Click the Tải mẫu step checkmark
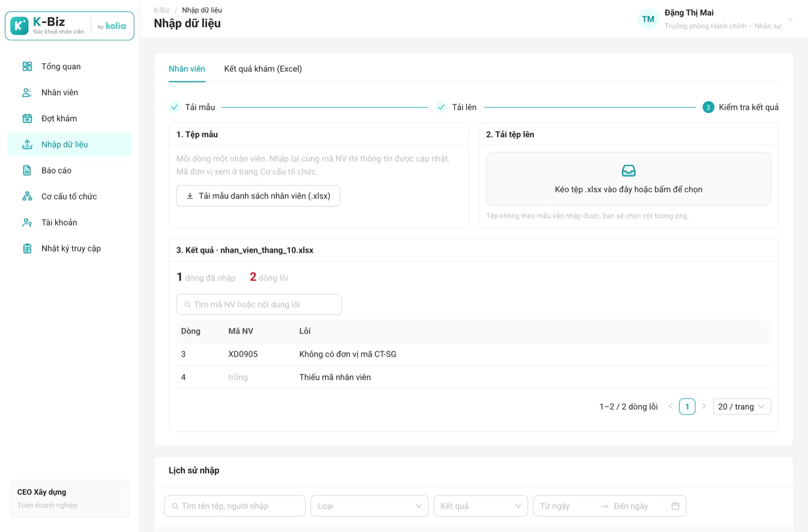The width and height of the screenshot is (808, 532). pos(174,107)
